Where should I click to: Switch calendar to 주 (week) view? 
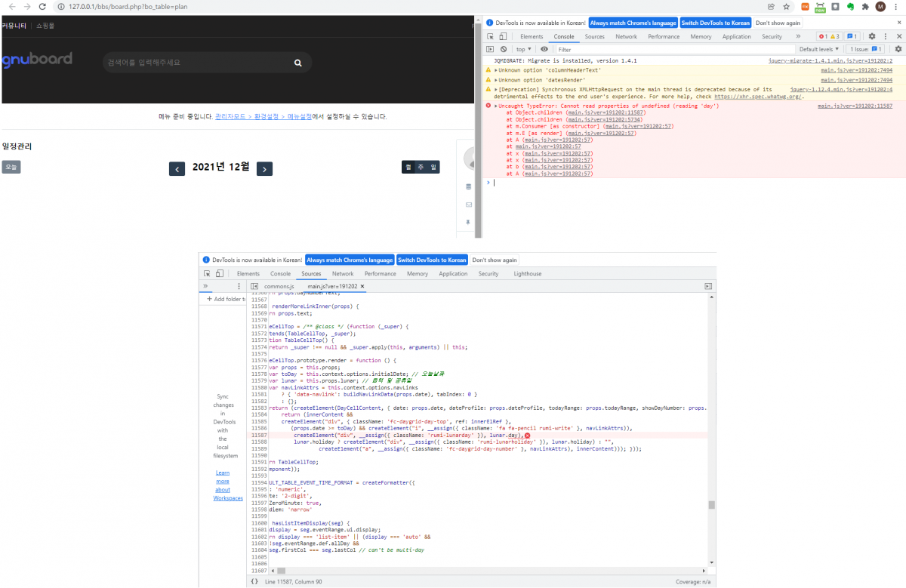421,168
